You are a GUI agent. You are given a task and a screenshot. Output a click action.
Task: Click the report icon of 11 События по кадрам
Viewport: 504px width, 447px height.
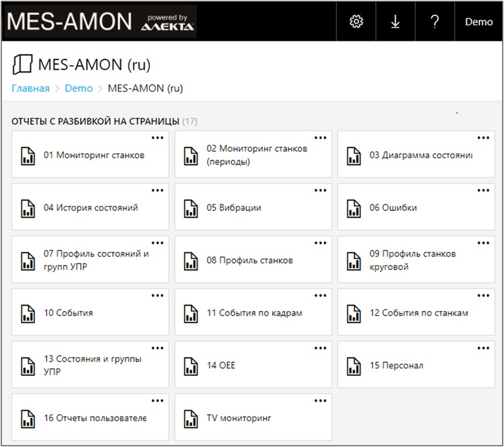point(191,314)
